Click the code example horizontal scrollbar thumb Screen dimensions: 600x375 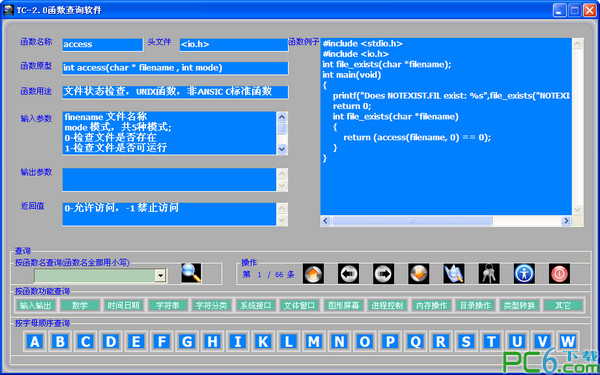coord(412,221)
